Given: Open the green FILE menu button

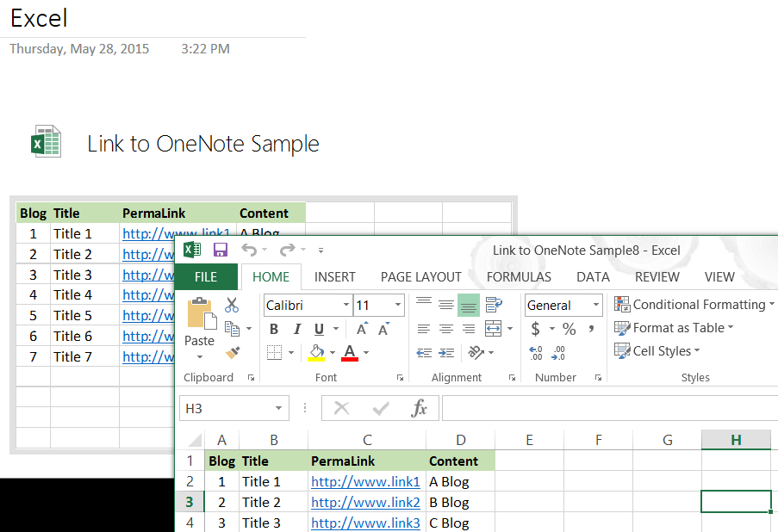Looking at the screenshot, I should point(206,277).
